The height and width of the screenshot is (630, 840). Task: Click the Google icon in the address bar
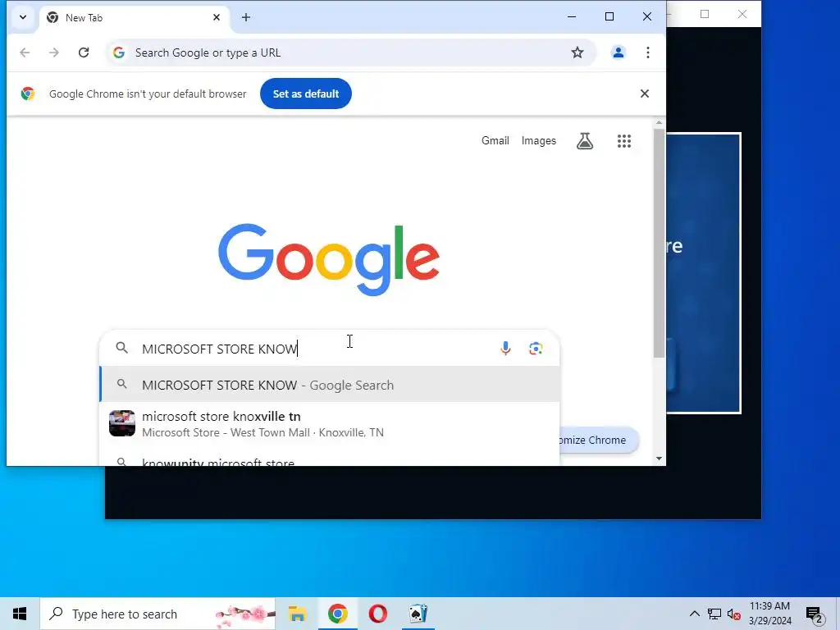(119, 52)
